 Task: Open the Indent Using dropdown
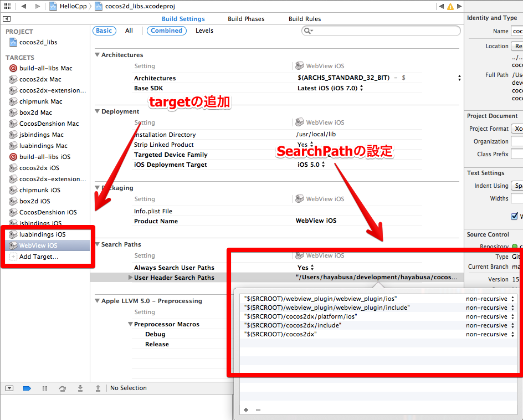click(x=517, y=186)
